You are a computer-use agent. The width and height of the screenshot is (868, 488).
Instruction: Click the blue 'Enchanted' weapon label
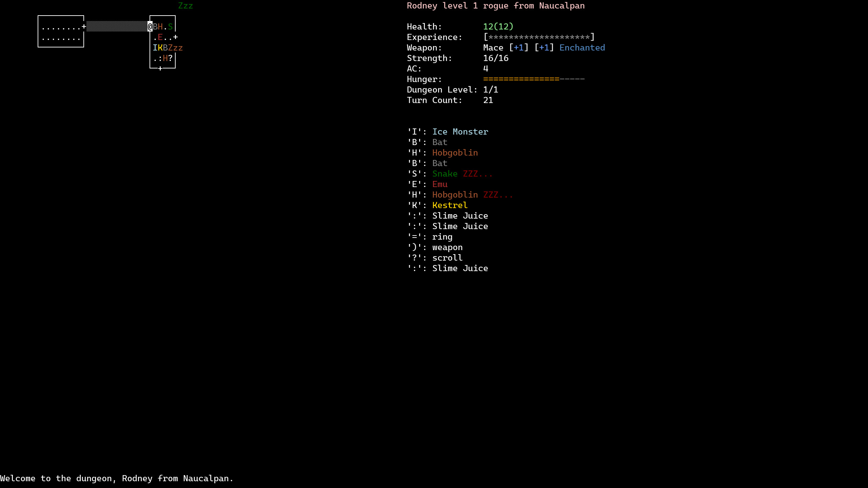point(582,47)
